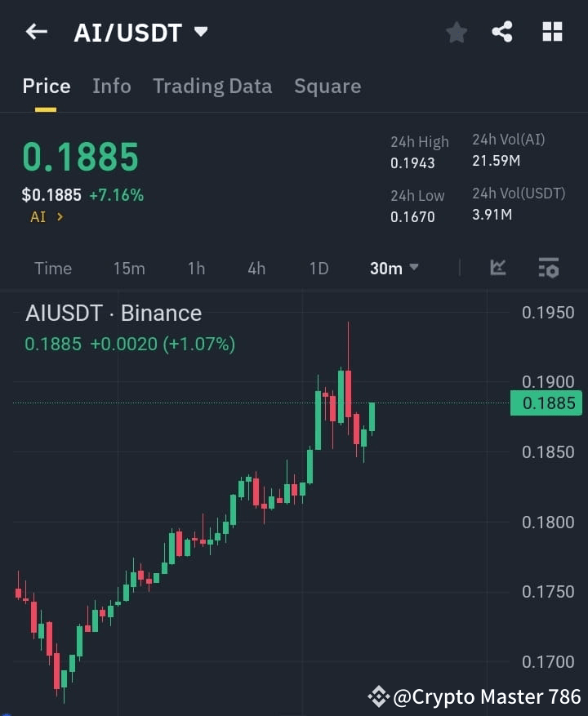588x716 pixels.
Task: Switch to the Trading Data tab
Action: (x=212, y=86)
